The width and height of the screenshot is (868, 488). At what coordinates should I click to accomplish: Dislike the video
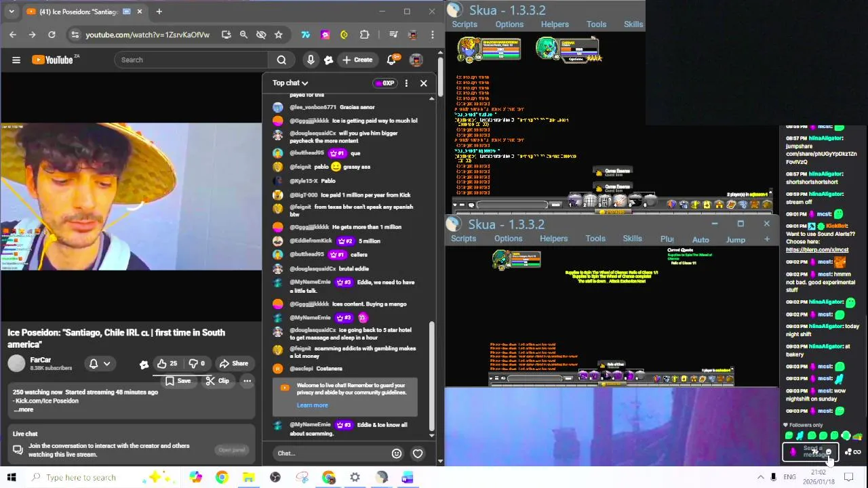click(197, 363)
